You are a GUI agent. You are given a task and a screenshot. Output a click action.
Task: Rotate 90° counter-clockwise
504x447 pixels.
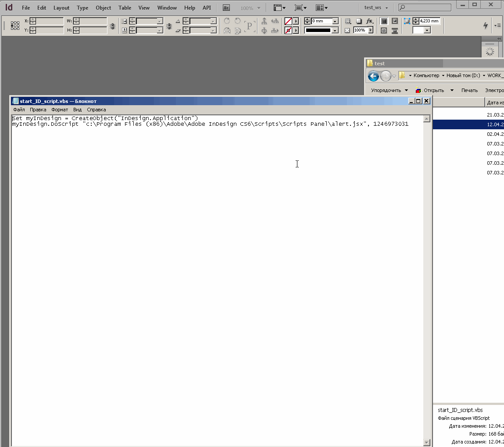click(238, 21)
